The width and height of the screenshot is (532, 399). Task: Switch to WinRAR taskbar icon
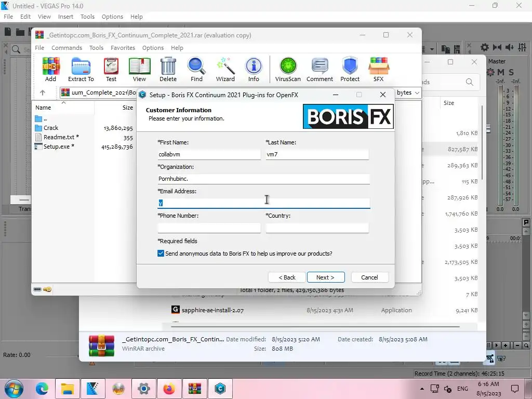pos(195,389)
